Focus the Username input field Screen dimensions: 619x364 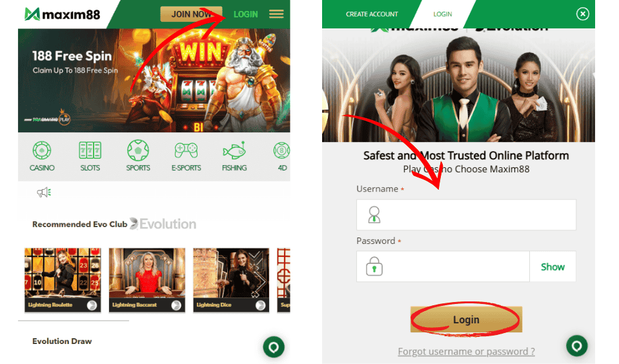point(466,215)
